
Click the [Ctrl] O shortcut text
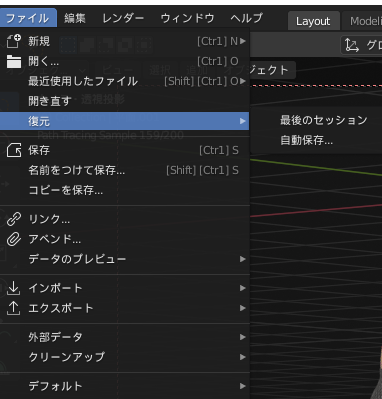218,62
